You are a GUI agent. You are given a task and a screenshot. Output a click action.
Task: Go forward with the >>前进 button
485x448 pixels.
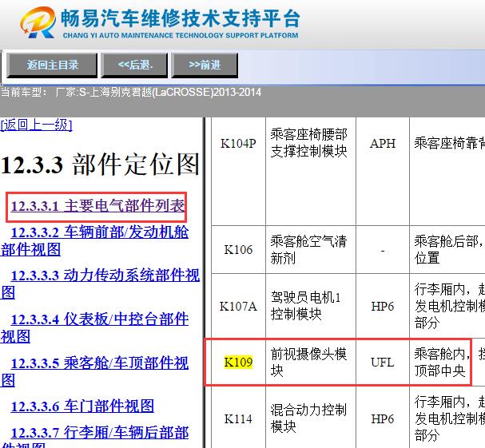205,65
